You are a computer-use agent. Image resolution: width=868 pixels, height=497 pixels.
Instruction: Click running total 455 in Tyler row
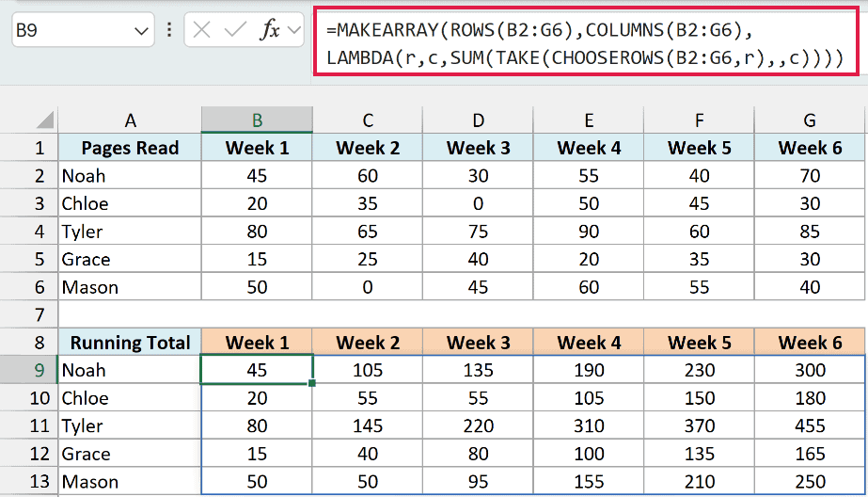(x=810, y=425)
